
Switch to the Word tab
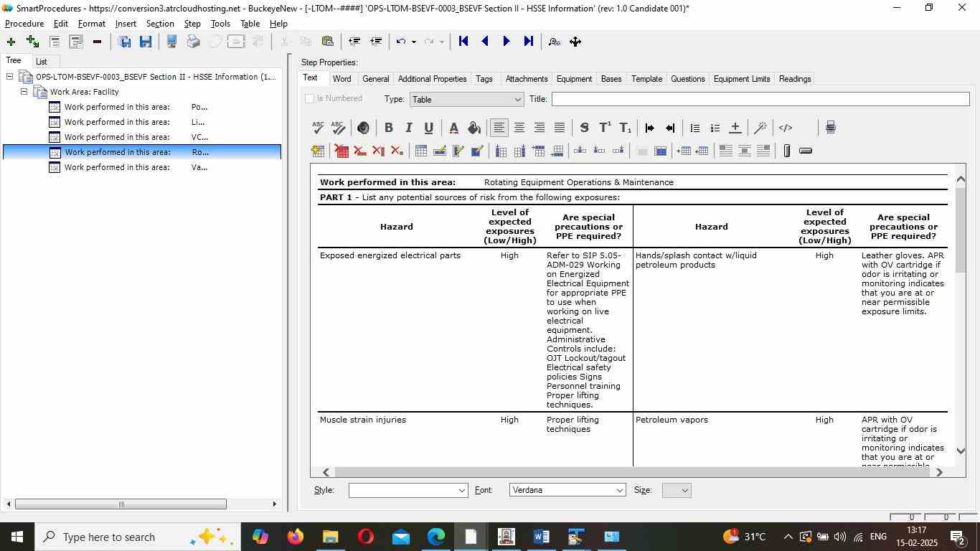341,79
